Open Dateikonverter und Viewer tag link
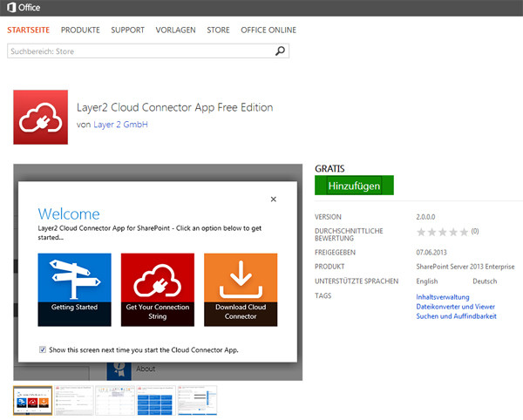 click(x=455, y=307)
